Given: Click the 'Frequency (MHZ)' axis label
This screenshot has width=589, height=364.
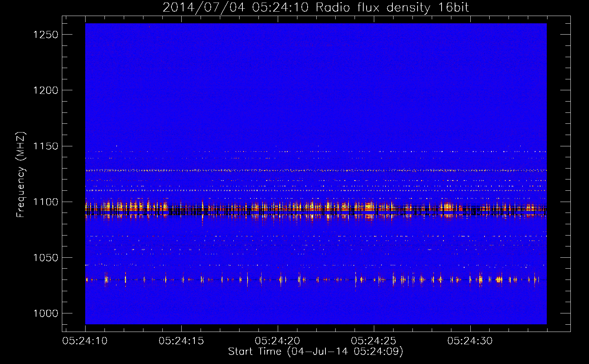Looking at the screenshot, I should (x=21, y=175).
